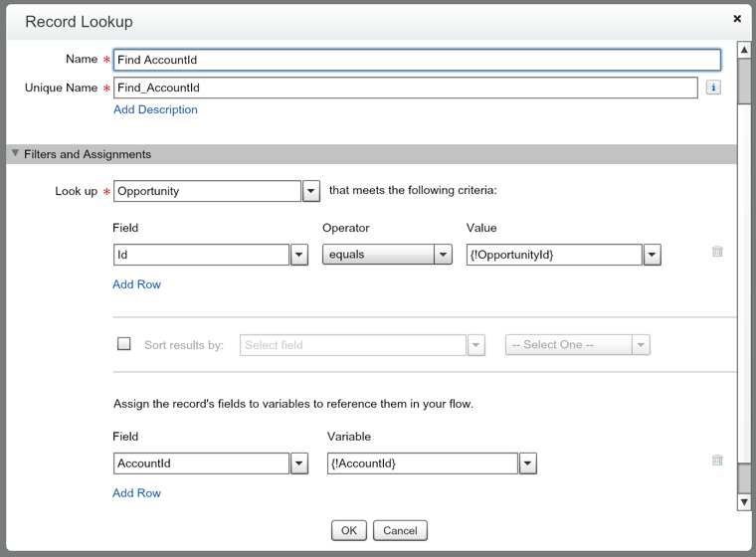Delete the AccountId assignment row

pos(717,461)
